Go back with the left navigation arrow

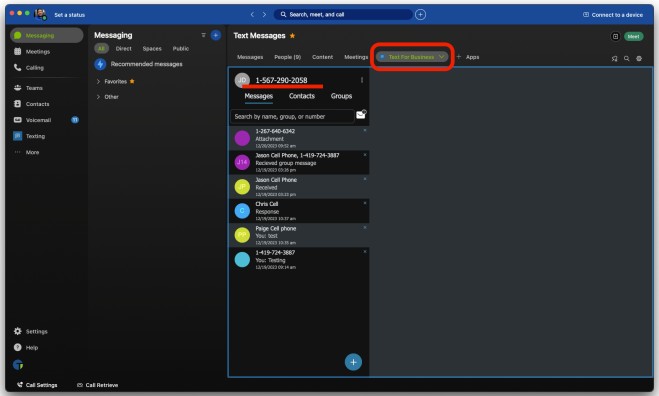pyautogui.click(x=252, y=14)
